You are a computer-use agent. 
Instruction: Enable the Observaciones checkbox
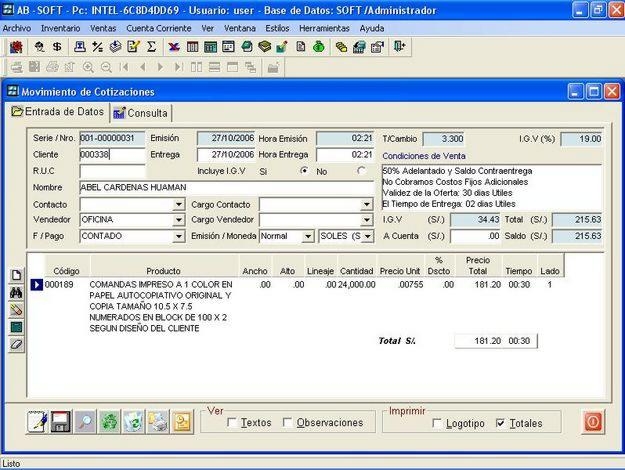pyautogui.click(x=287, y=422)
